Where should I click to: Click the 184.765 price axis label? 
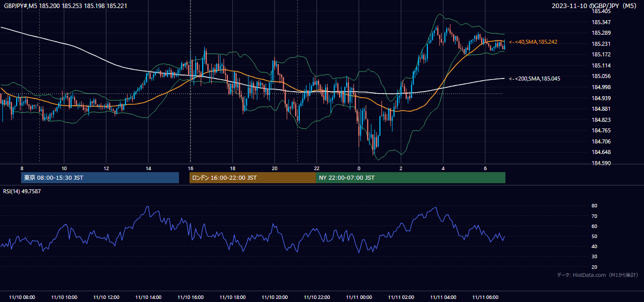click(x=601, y=130)
